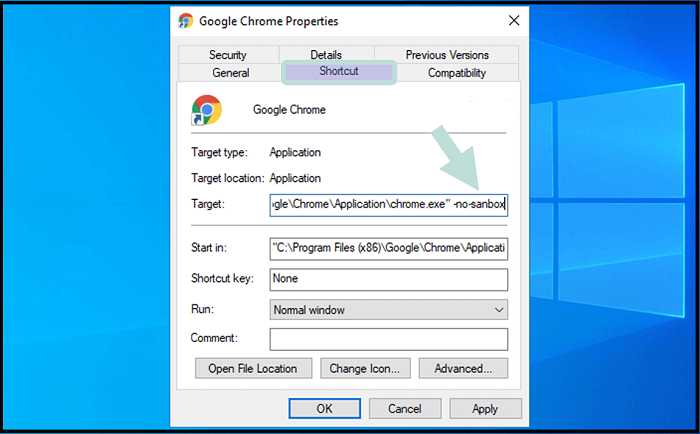Select the General tab

(230, 73)
